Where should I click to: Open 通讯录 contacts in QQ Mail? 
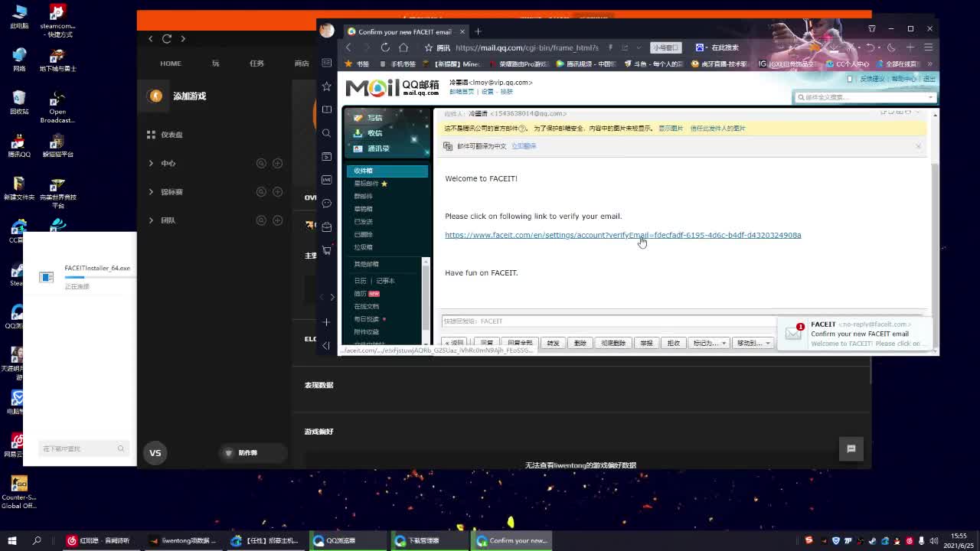[x=377, y=148]
